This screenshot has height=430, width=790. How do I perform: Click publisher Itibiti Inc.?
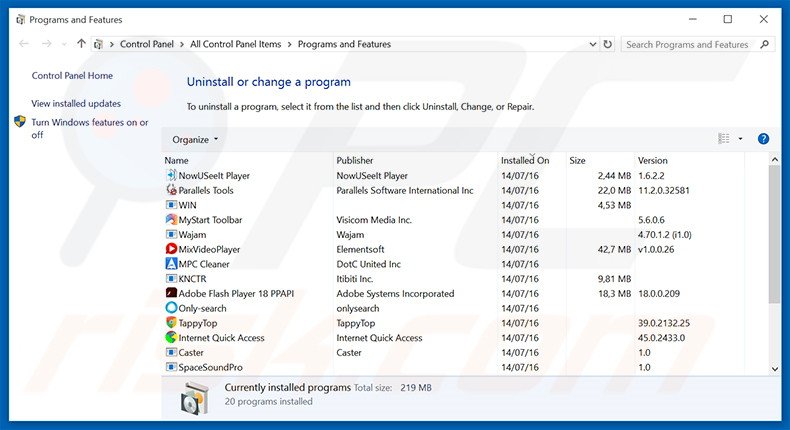tap(355, 279)
